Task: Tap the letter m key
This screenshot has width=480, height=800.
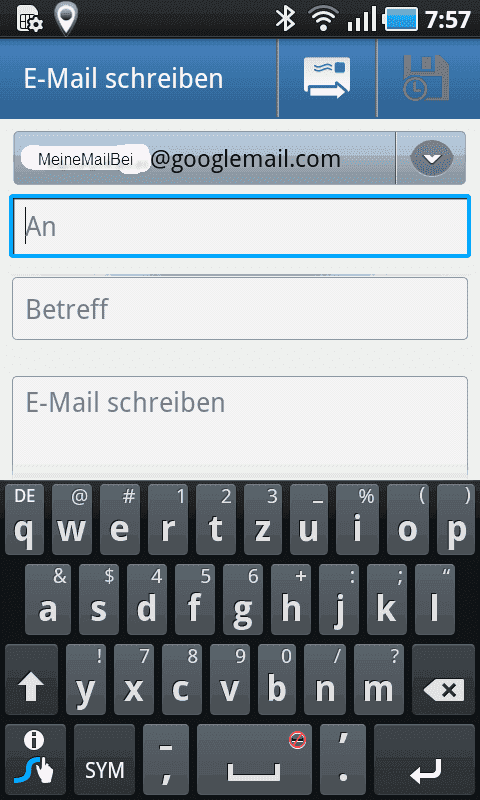Action: tap(379, 680)
